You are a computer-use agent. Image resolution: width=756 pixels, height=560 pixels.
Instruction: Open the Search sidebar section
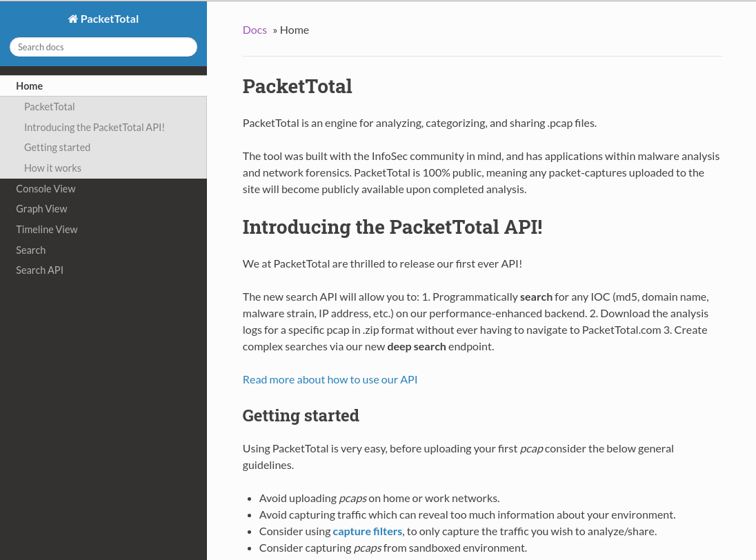[30, 250]
